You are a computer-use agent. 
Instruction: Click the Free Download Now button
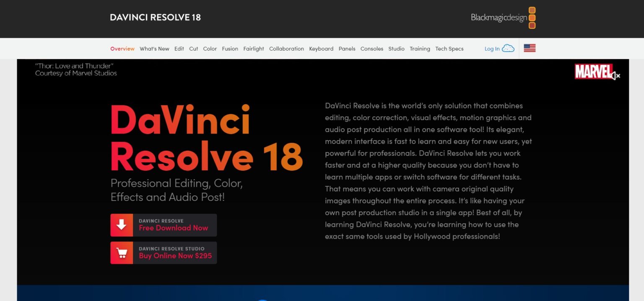coord(174,228)
